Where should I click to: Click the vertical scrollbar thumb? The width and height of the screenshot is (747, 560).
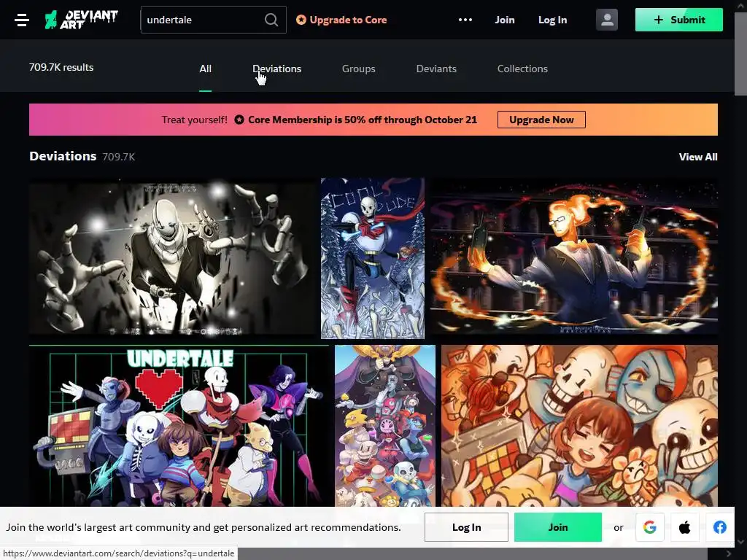[740, 52]
